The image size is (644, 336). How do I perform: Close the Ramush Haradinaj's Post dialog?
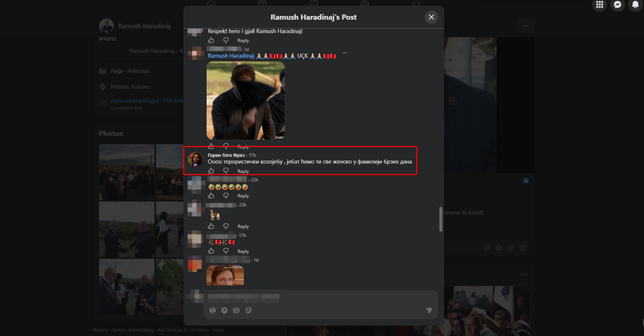click(x=431, y=17)
